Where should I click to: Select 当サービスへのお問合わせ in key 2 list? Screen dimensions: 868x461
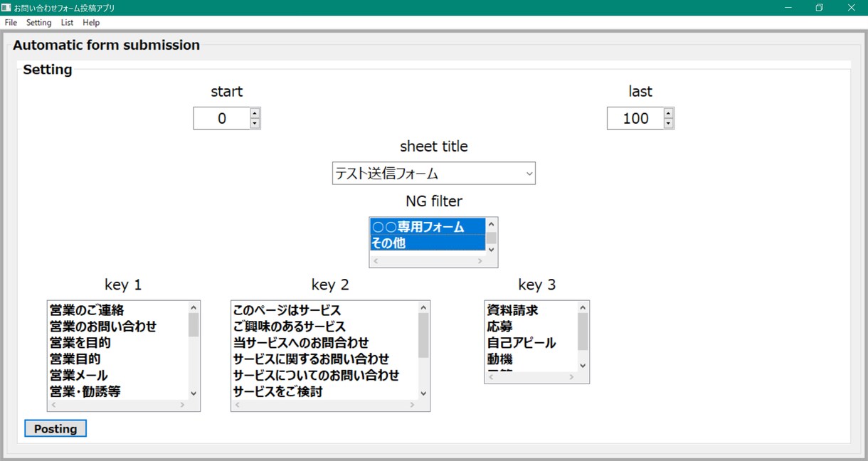coord(324,343)
